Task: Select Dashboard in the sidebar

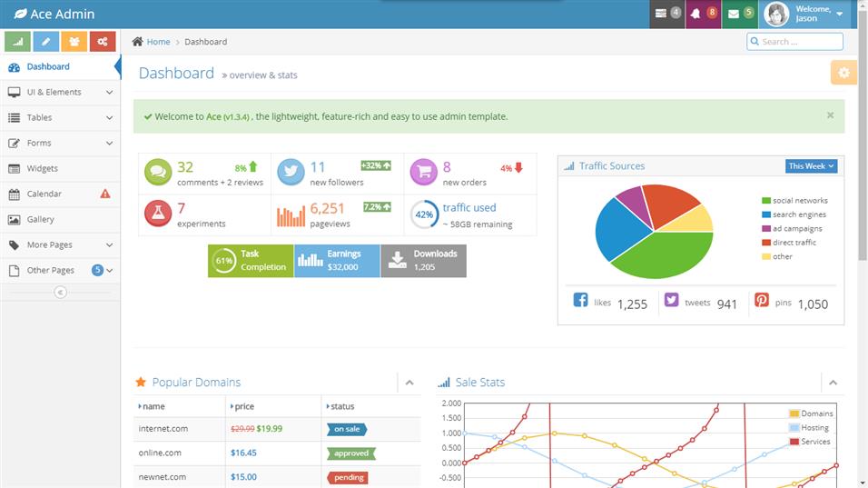Action: [x=60, y=66]
